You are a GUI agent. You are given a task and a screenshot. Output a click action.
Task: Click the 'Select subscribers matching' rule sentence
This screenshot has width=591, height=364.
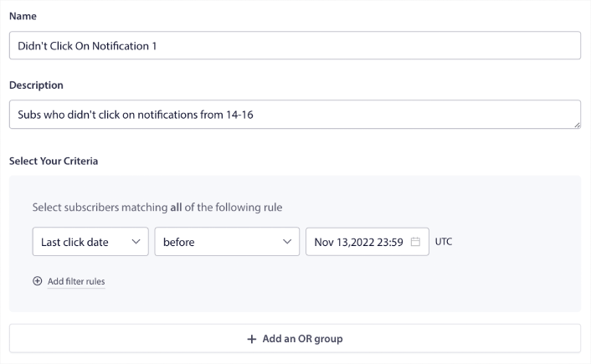(94, 207)
